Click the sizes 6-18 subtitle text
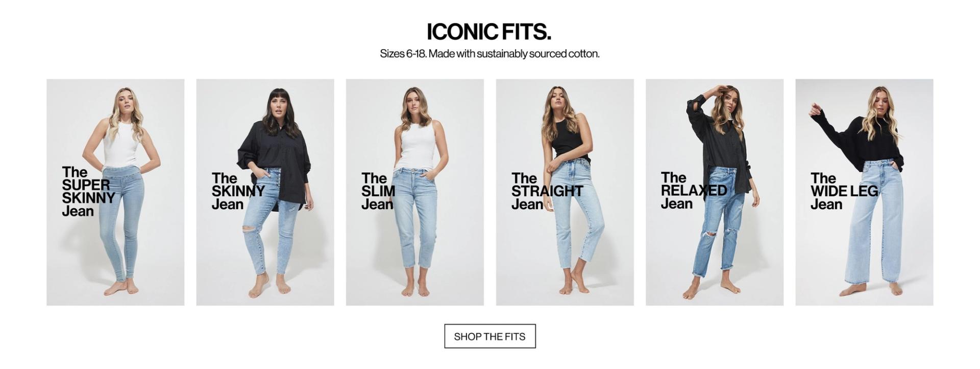Viewport: 980px width, 369px height. [489, 54]
